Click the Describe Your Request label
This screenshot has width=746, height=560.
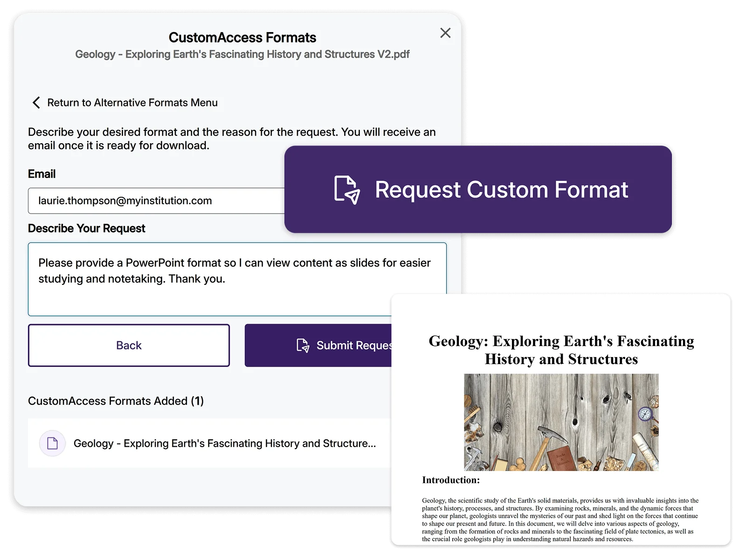coord(86,228)
